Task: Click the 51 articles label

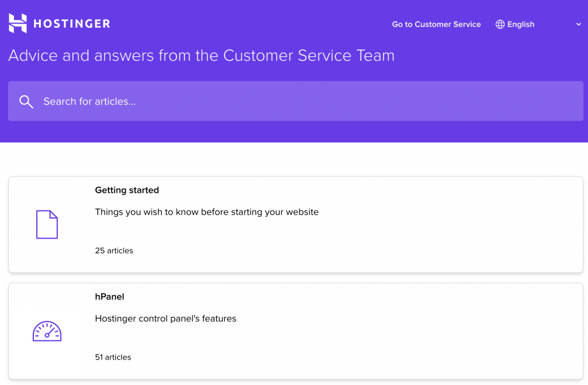Action: 113,357
